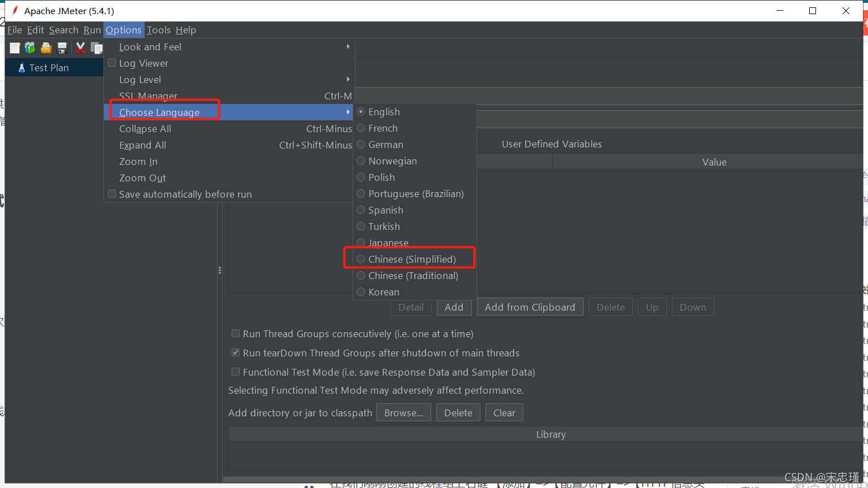Viewport: 868px width, 488px height.
Task: Expand Log Level submenu
Action: coord(229,80)
